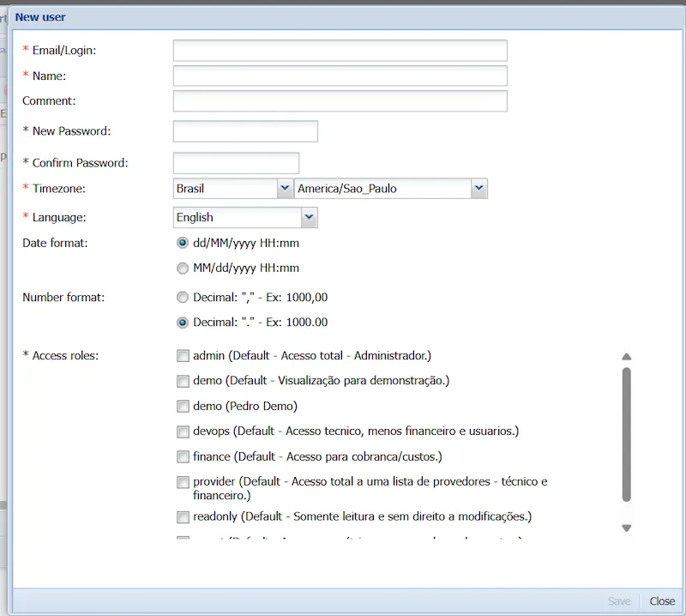Click the access roles scroll up arrow

627,357
